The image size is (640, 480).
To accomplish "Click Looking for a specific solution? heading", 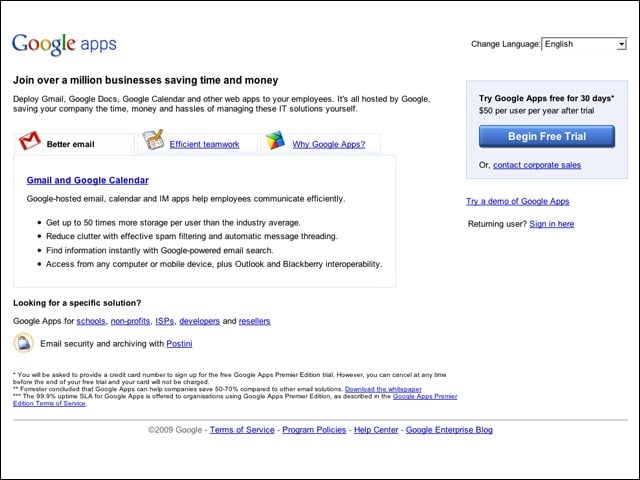I will tap(77, 303).
